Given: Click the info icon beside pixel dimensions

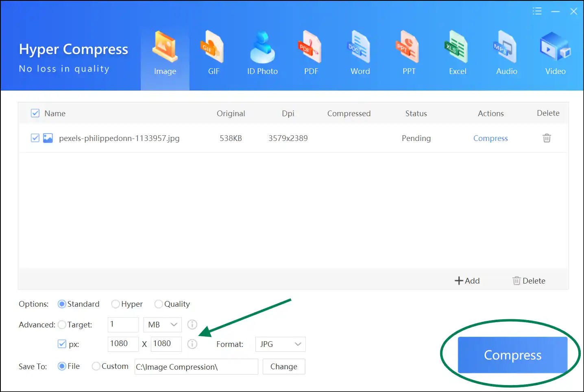Looking at the screenshot, I should click(x=192, y=344).
